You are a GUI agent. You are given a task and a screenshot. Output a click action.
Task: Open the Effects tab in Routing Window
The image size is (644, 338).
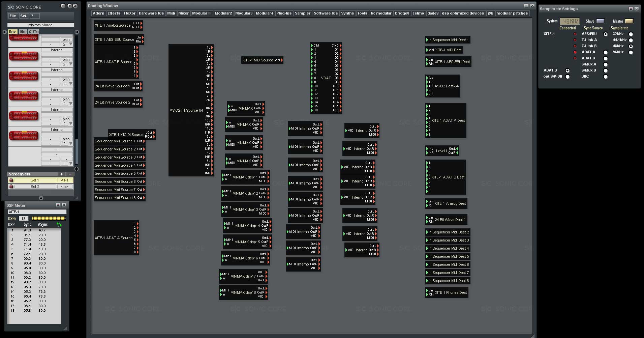tap(114, 13)
